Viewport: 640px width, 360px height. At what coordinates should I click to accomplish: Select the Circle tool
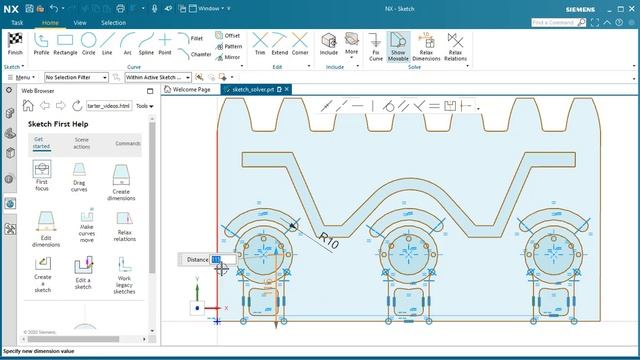pos(88,44)
